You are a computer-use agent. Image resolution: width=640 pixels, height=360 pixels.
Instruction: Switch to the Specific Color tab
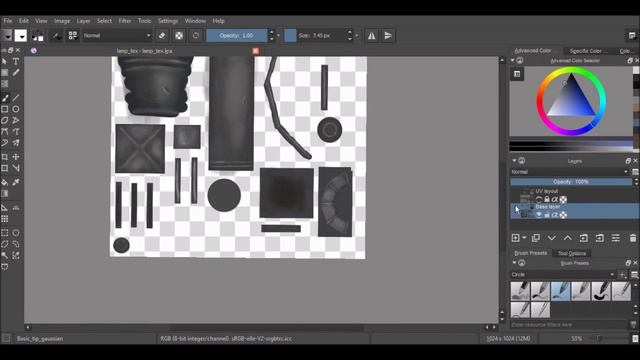(588, 51)
